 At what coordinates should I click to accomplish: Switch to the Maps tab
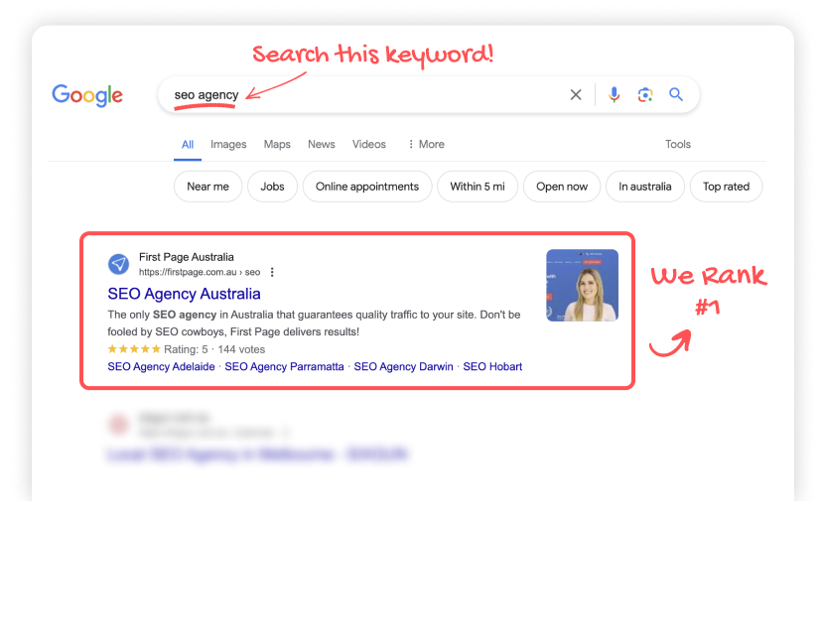tap(277, 144)
